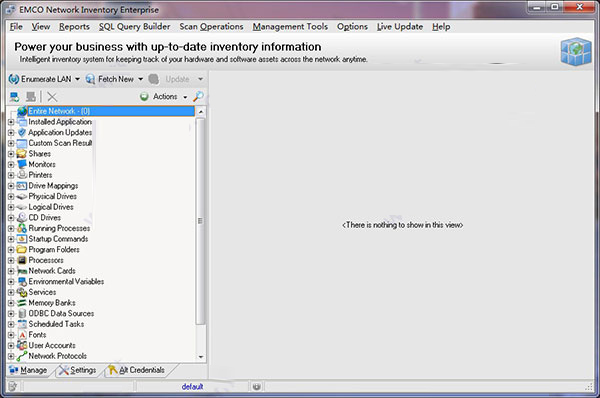
Task: Click the search magnifier icon
Action: point(198,96)
